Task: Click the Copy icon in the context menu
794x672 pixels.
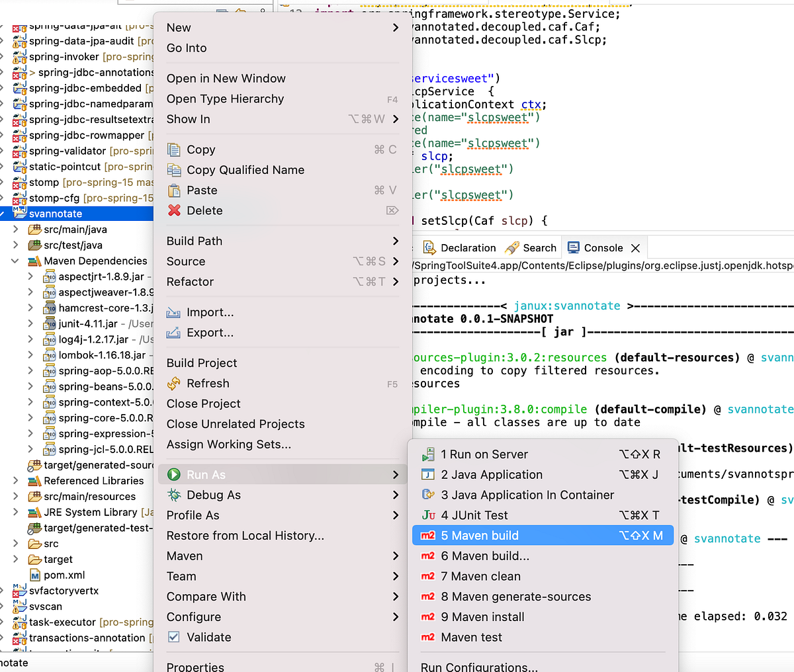Action: pyautogui.click(x=174, y=149)
